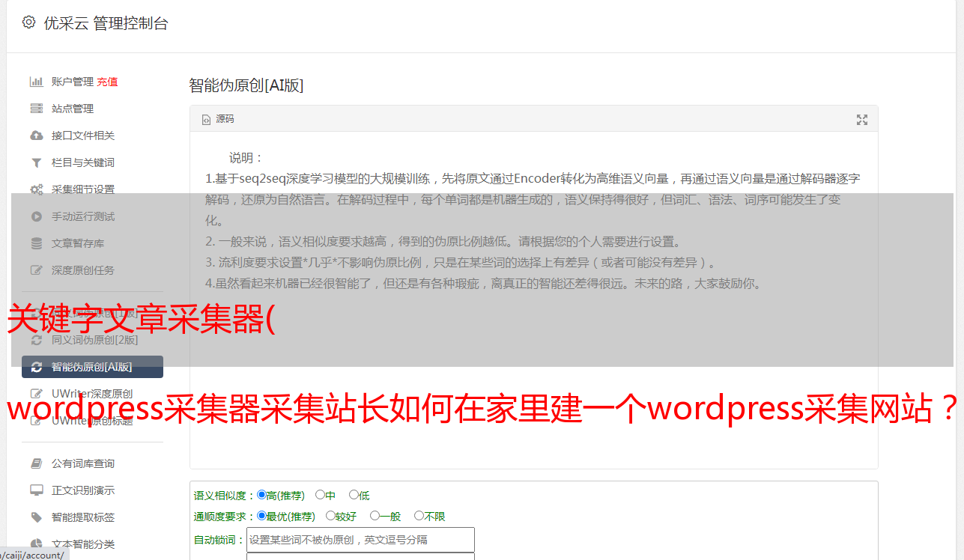The height and width of the screenshot is (560, 964).
Task: Click the tag icon for 智能提取标签
Action: 36,517
